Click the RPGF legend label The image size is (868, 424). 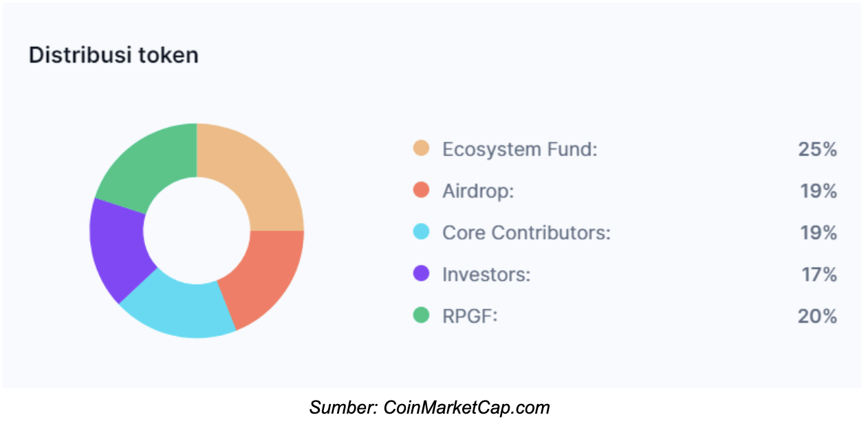pos(470,317)
